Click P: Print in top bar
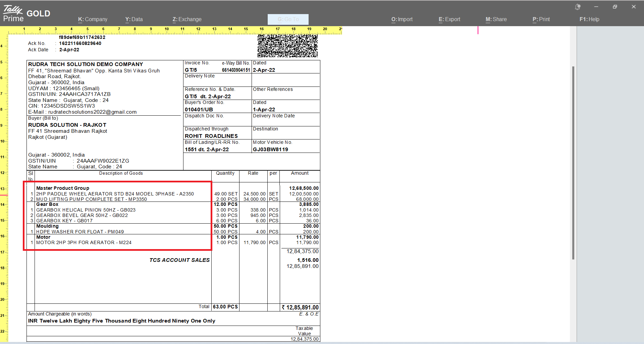This screenshot has height=344, width=644. pyautogui.click(x=541, y=19)
